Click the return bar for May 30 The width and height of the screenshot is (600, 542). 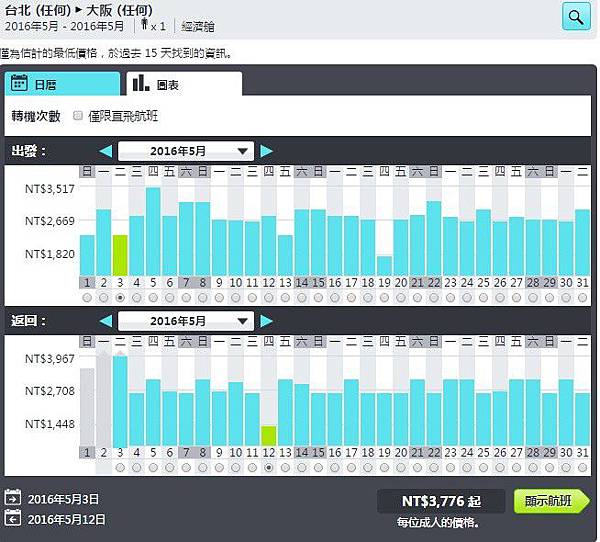(566, 413)
